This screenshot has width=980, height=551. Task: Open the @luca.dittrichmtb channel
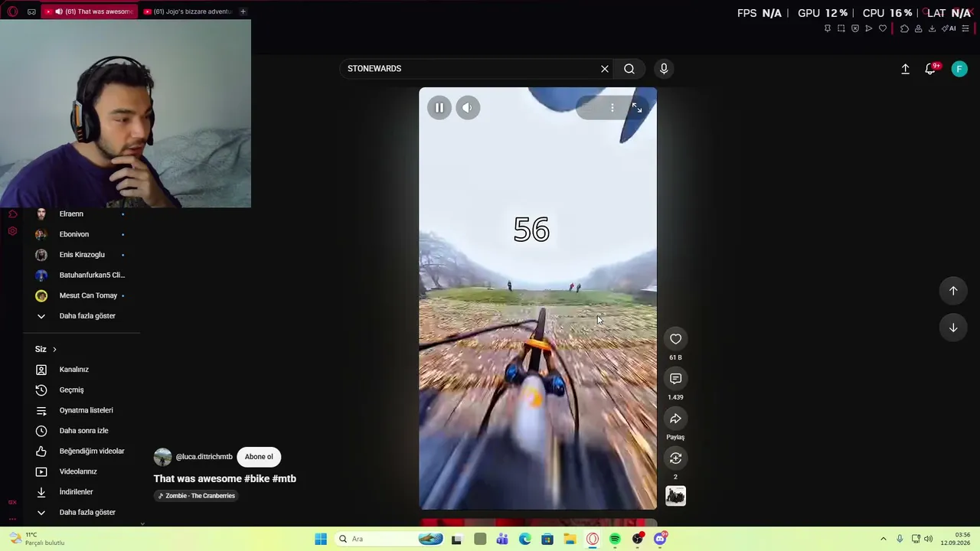tap(204, 457)
